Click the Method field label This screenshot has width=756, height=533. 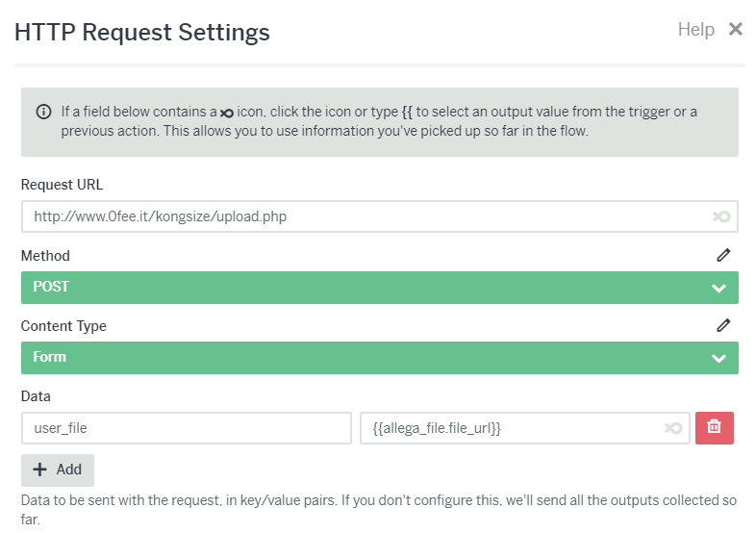(x=45, y=256)
